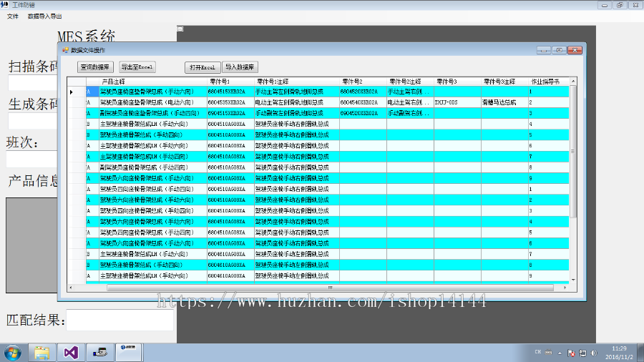This screenshot has height=362, width=644.
Task: Select the first row's header cell
Action: click(72, 92)
